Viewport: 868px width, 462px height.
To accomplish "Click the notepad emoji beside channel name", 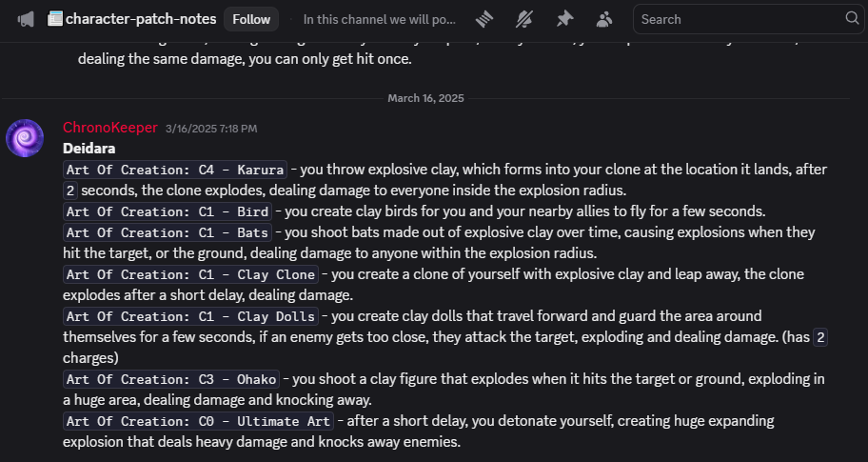I will [55, 19].
